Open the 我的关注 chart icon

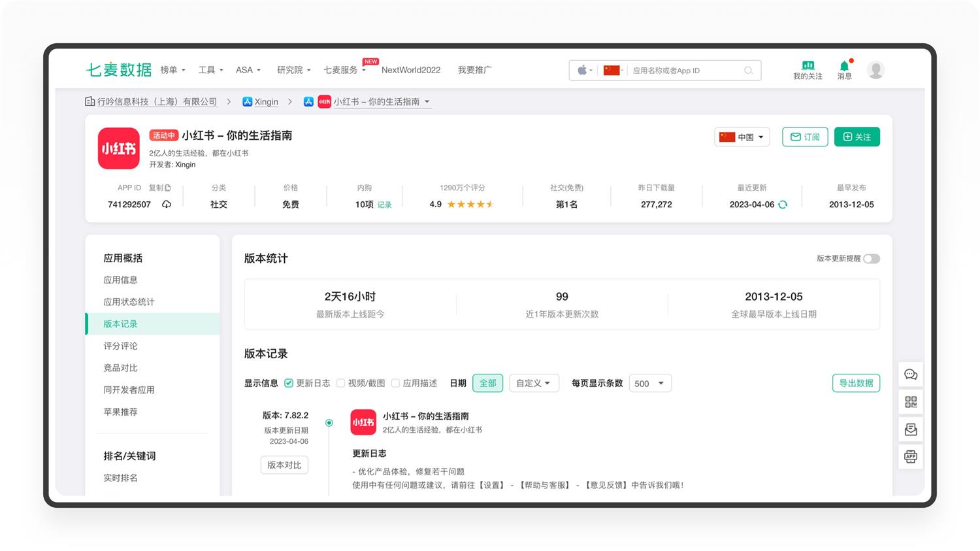[x=808, y=65]
